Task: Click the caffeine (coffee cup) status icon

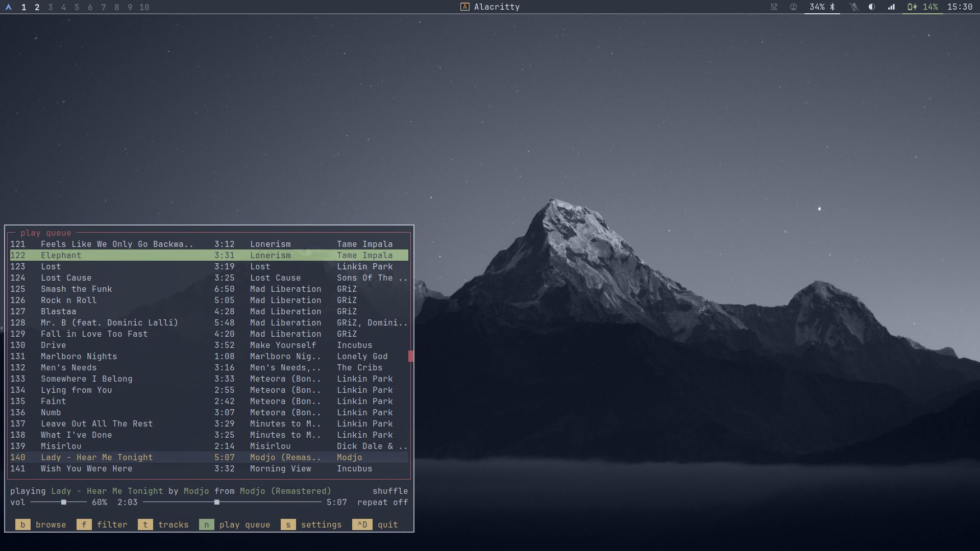Action: pos(774,7)
